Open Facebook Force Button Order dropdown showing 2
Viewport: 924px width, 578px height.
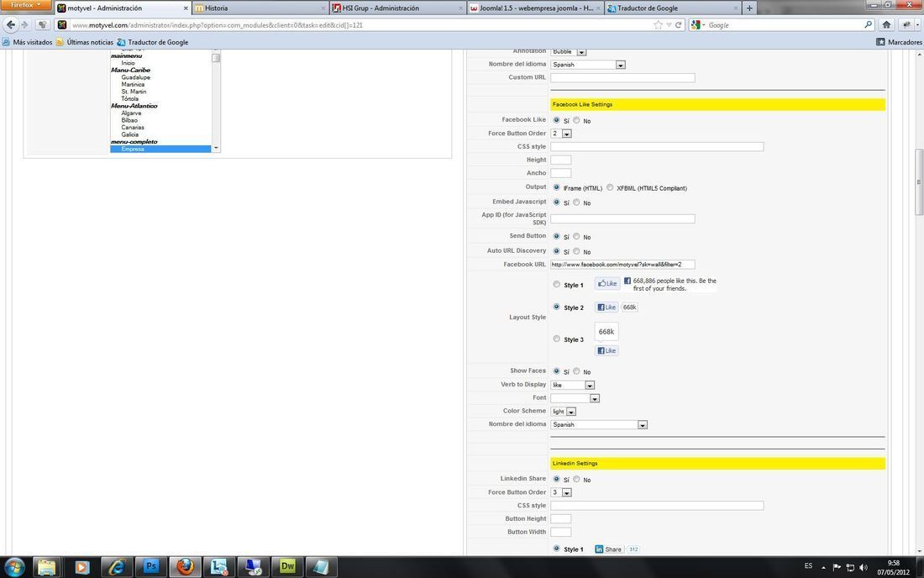(x=561, y=134)
